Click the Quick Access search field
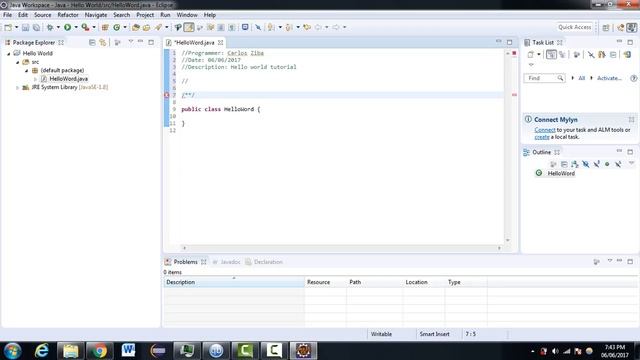This screenshot has height=360, width=640. tap(575, 27)
